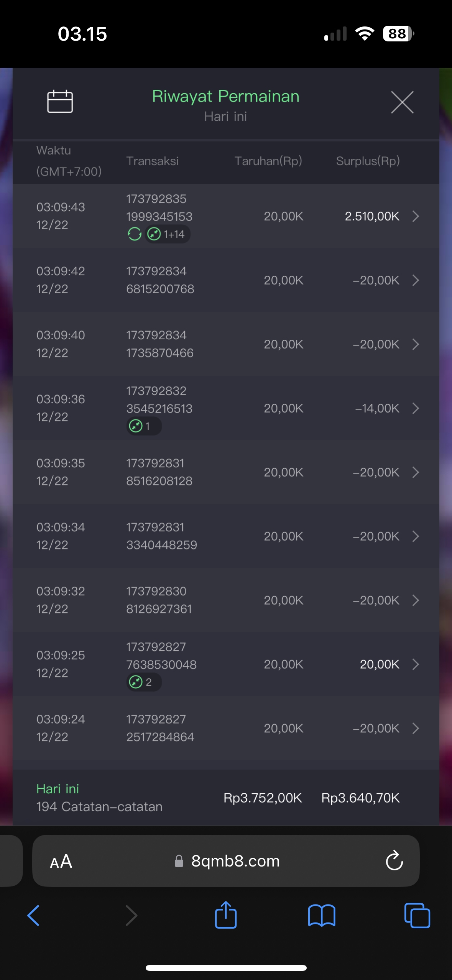Screen dimensions: 452x980
Task: Tap the 8qmb8.com address bar
Action: click(x=235, y=861)
